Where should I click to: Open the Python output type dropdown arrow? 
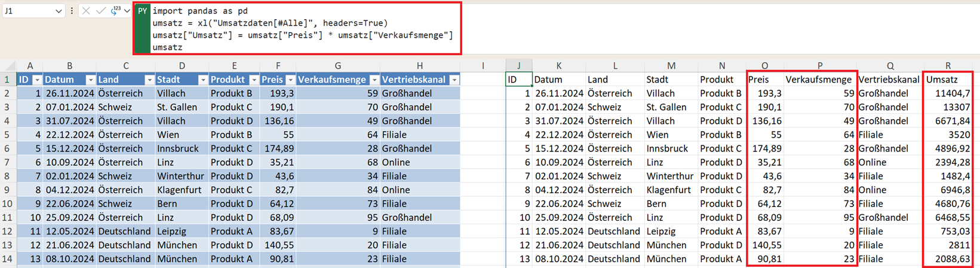click(x=127, y=11)
